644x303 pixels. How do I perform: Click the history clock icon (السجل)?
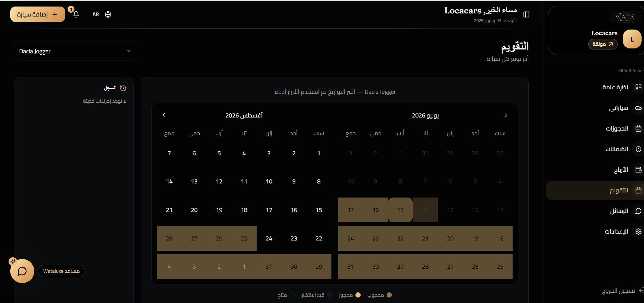click(x=123, y=88)
